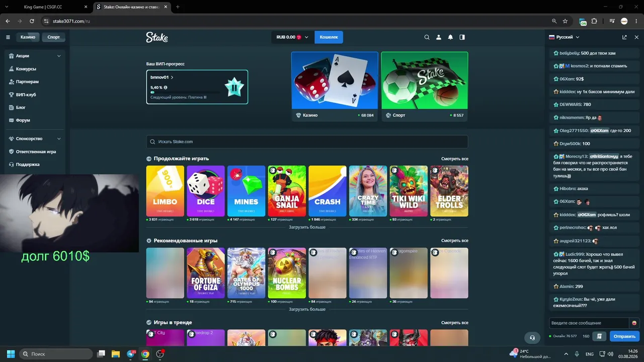Image resolution: width=644 pixels, height=362 pixels.
Task: Open the bmnov01 VIP profile arrow
Action: point(172,77)
